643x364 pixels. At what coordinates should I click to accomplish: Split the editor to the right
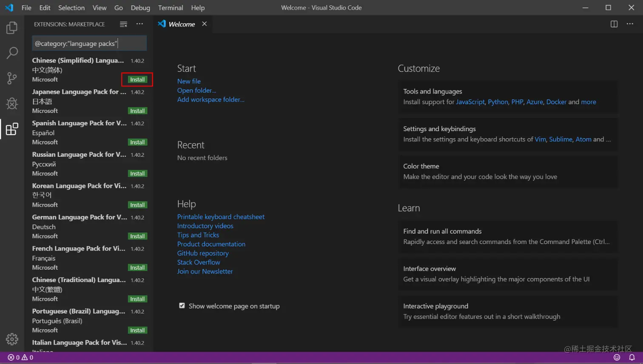(614, 24)
